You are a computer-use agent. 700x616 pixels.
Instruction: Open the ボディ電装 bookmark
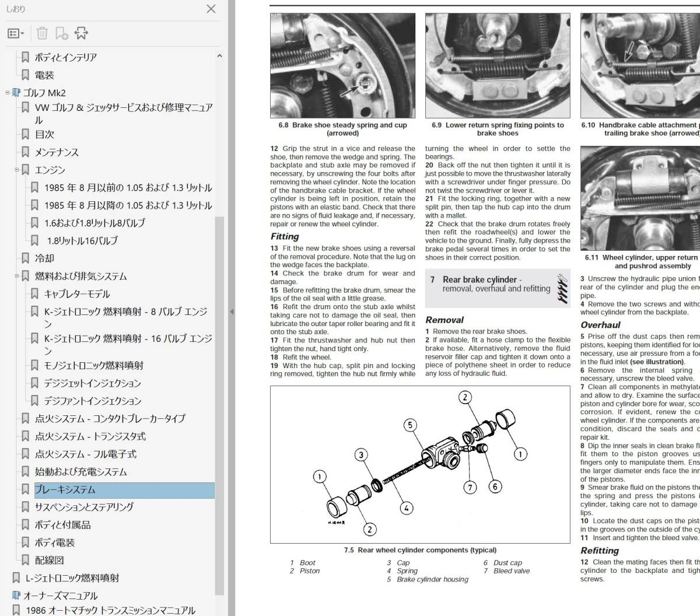click(55, 542)
